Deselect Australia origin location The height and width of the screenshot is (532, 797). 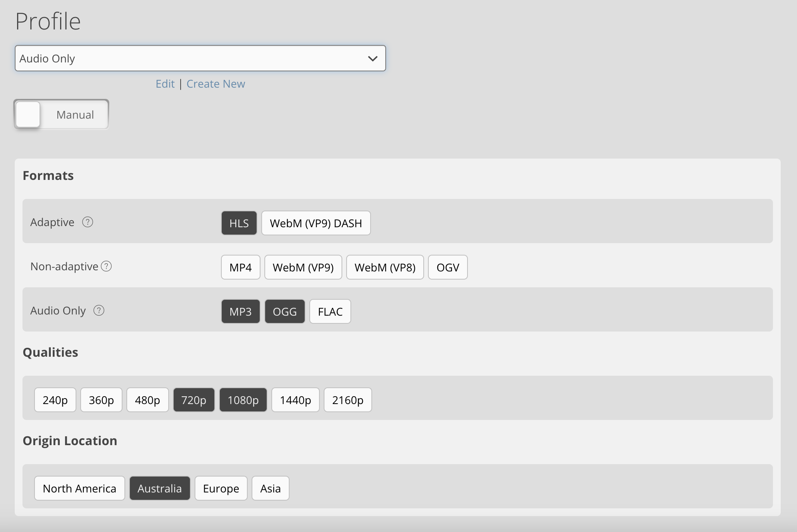[160, 488]
